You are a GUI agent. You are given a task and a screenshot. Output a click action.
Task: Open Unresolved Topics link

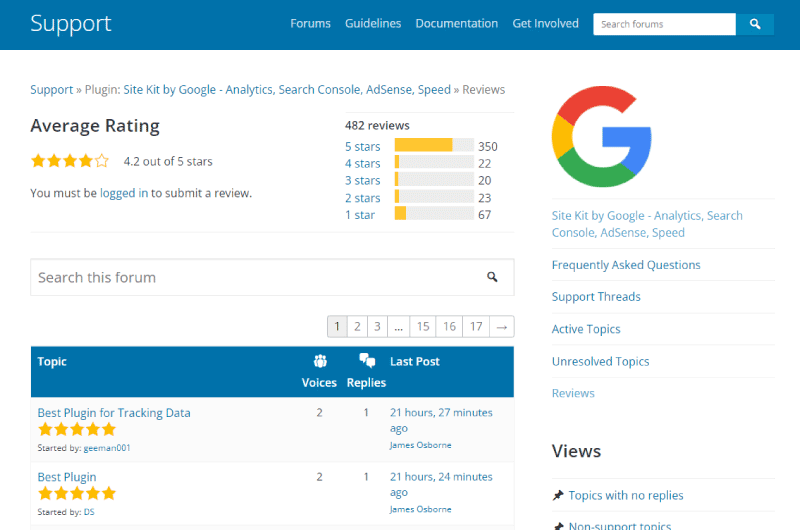coord(601,362)
